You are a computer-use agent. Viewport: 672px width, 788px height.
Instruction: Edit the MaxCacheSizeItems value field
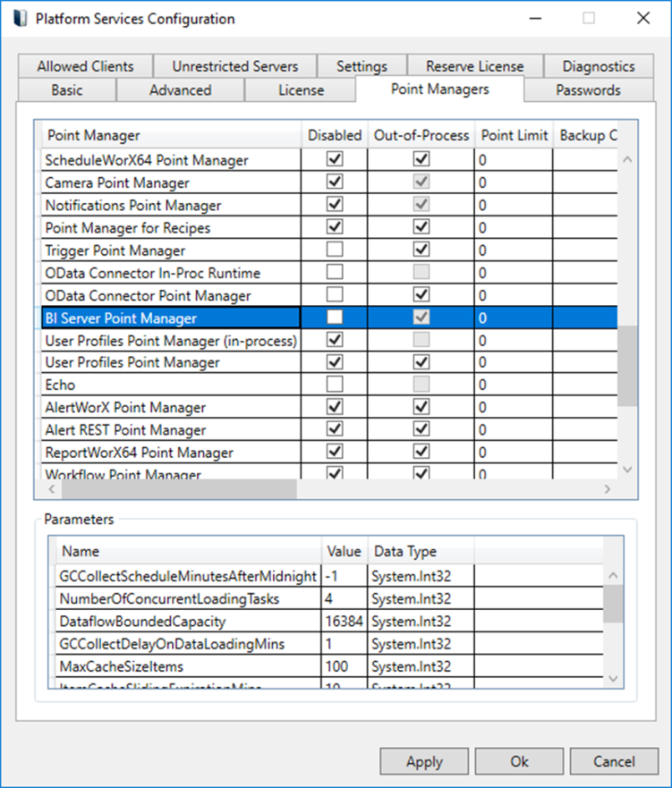(x=345, y=666)
